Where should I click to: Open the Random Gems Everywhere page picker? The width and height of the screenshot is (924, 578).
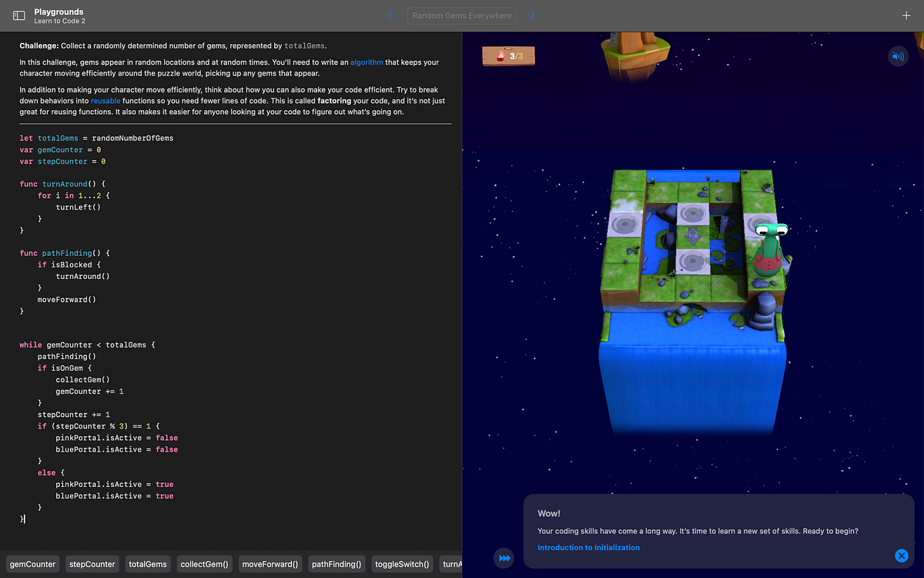click(461, 15)
